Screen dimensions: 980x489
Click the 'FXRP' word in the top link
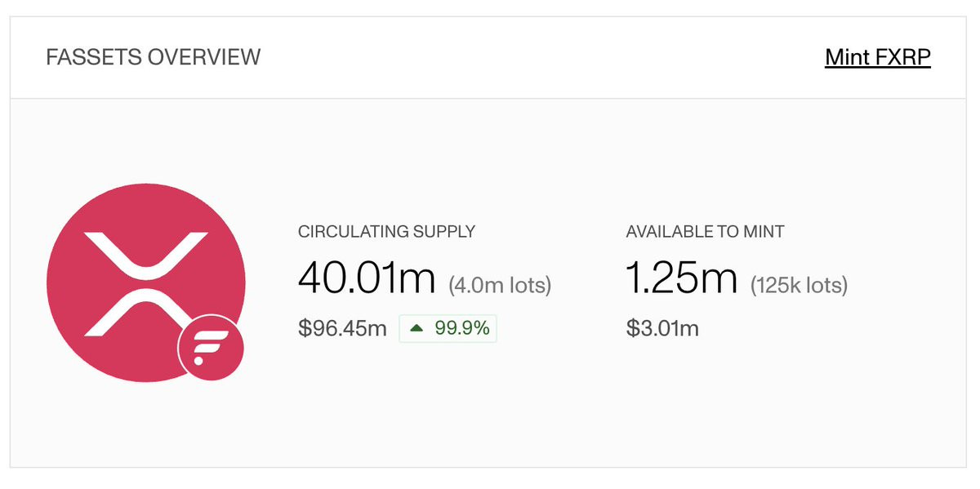click(x=904, y=58)
